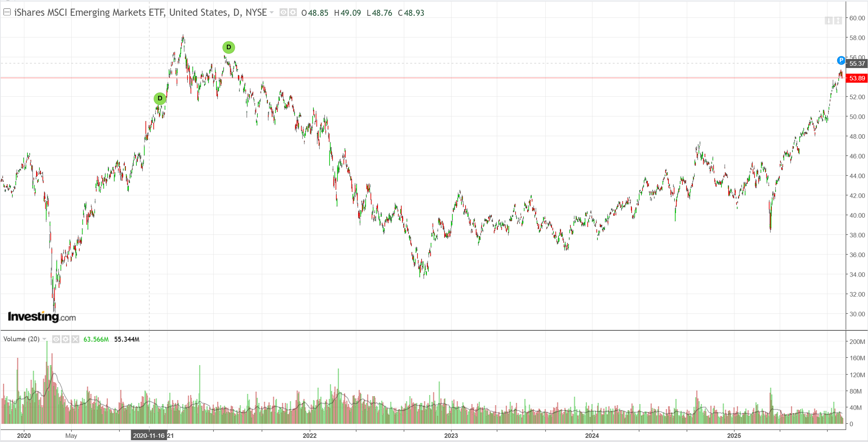
Task: Click the 2023 label on time axis
Action: 451,436
